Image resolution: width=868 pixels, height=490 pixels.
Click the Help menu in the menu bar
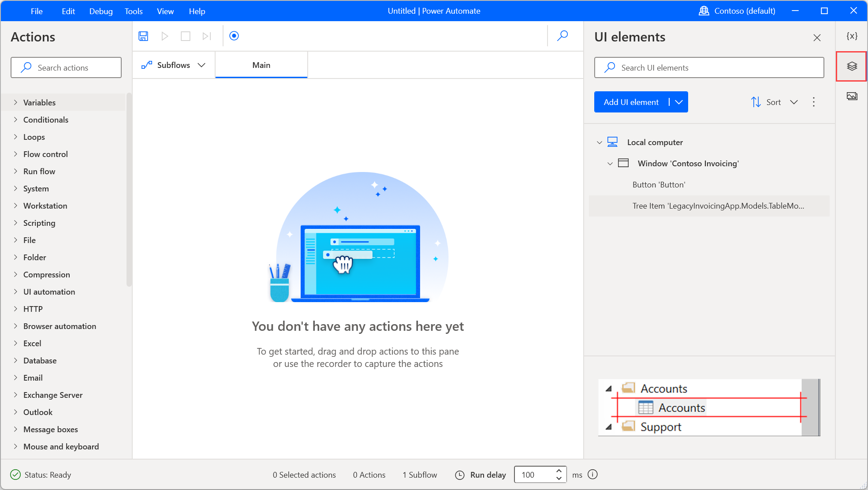coord(196,10)
